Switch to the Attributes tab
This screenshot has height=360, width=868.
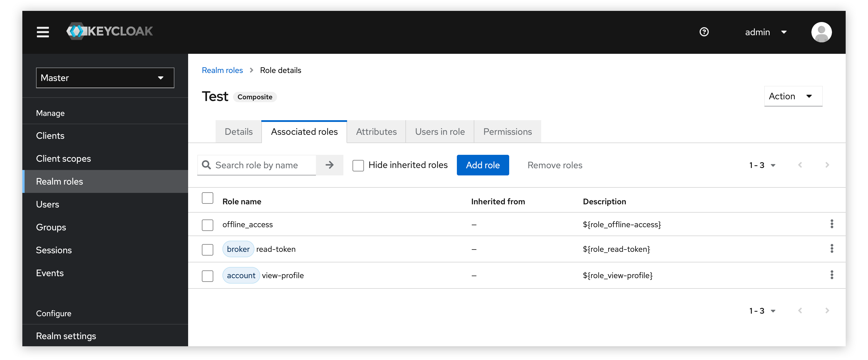coord(376,132)
